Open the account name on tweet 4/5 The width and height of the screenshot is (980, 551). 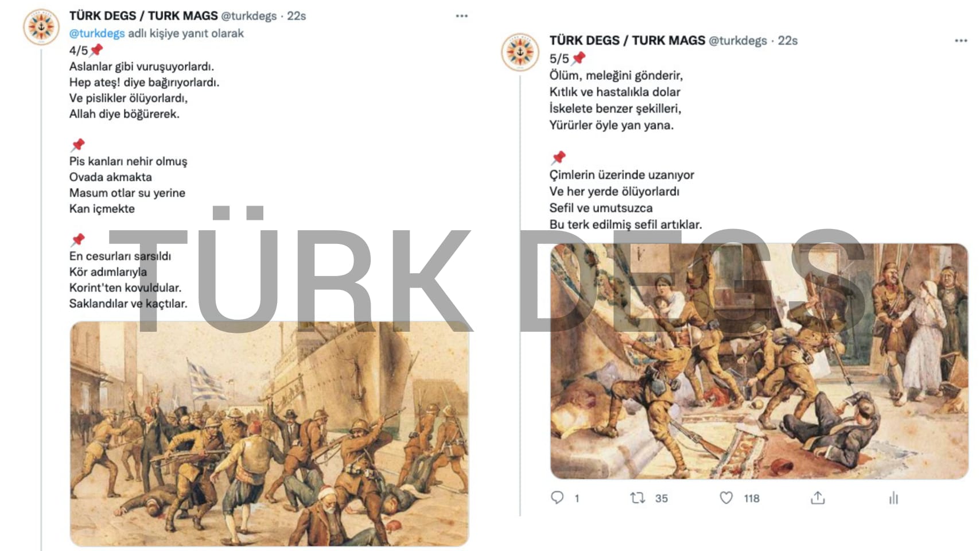[143, 15]
